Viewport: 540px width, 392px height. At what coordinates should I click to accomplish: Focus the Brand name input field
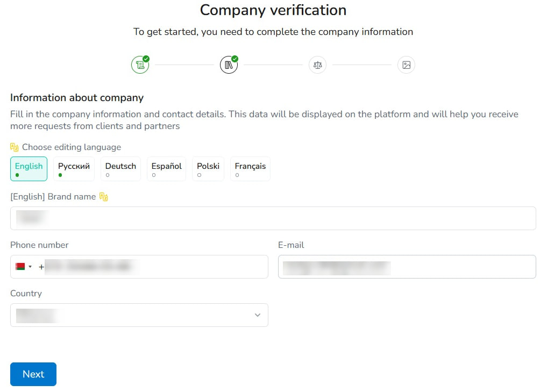pyautogui.click(x=273, y=218)
